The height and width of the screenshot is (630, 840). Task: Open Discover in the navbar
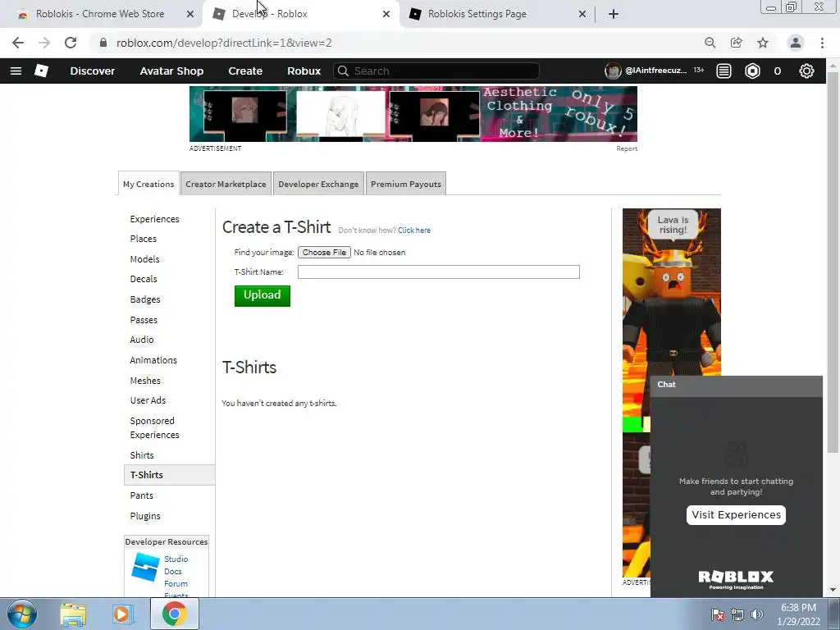point(92,71)
